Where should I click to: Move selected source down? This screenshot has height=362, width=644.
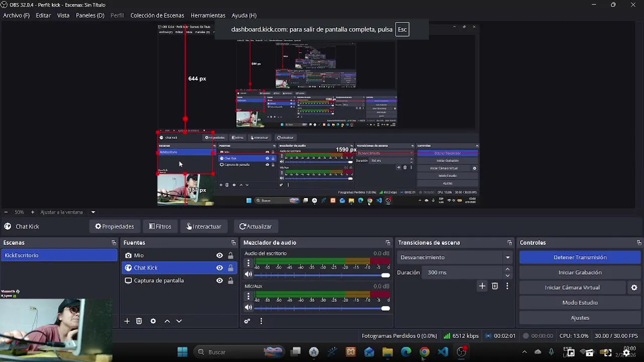179,321
